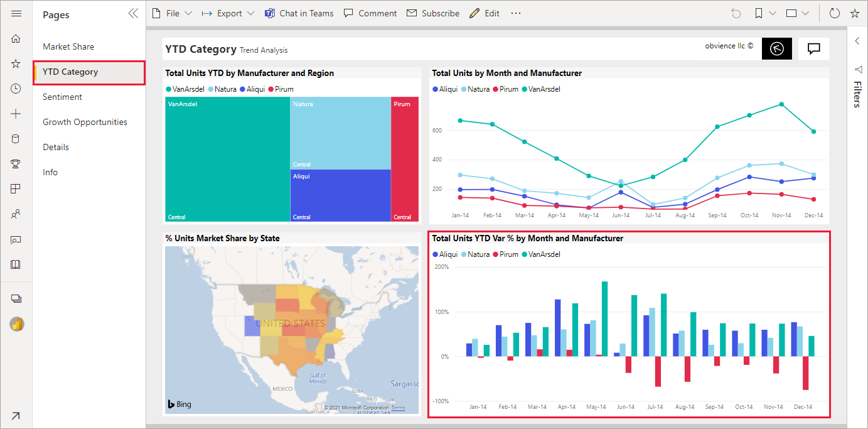Select the VanArsdel treemap block

pyautogui.click(x=227, y=160)
